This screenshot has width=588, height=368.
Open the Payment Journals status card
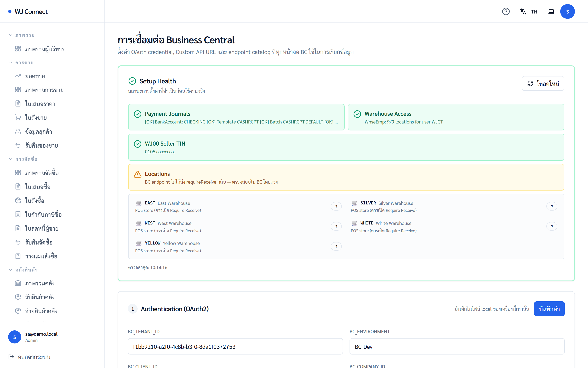[236, 117]
